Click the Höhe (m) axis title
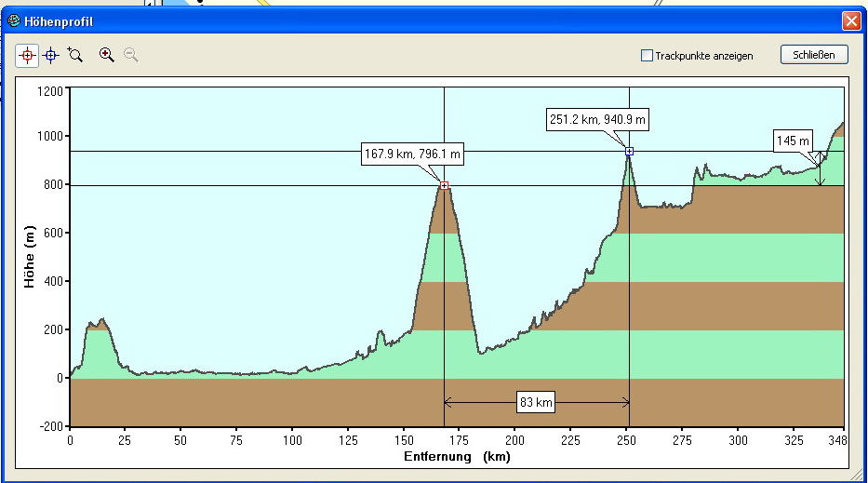 [30, 257]
